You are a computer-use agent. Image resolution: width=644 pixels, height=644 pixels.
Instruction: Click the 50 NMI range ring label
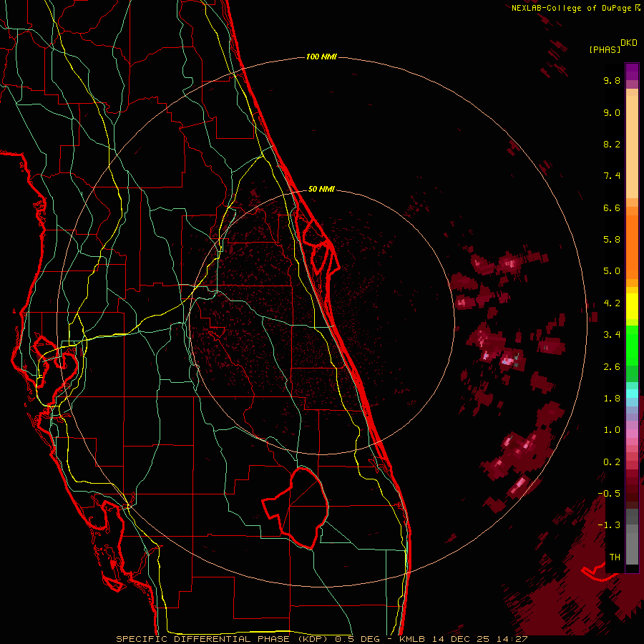pyautogui.click(x=321, y=189)
